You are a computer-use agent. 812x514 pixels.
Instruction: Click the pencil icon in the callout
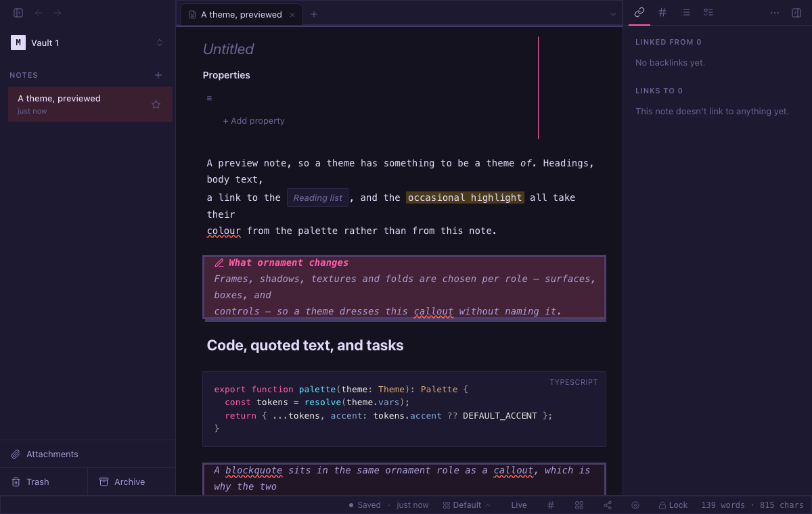pos(219,263)
